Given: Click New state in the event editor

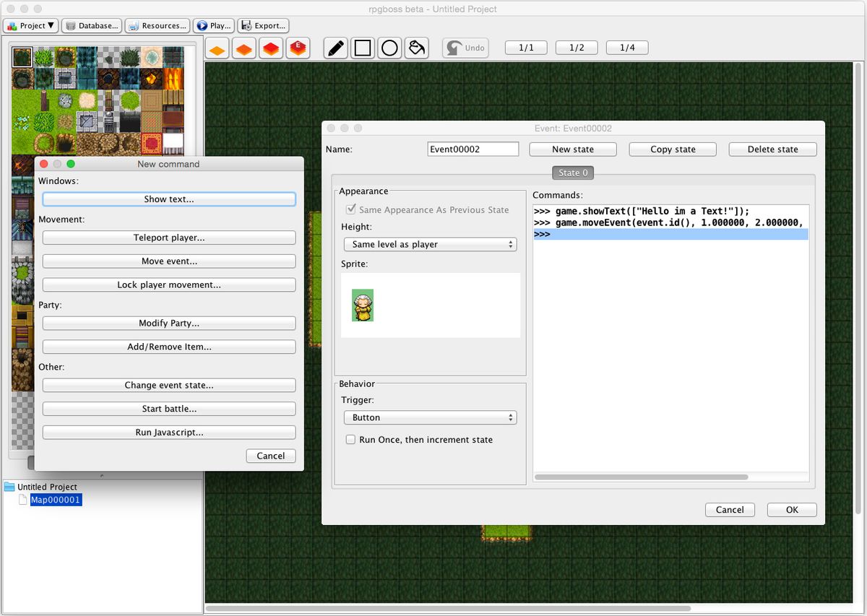Looking at the screenshot, I should 572,149.
